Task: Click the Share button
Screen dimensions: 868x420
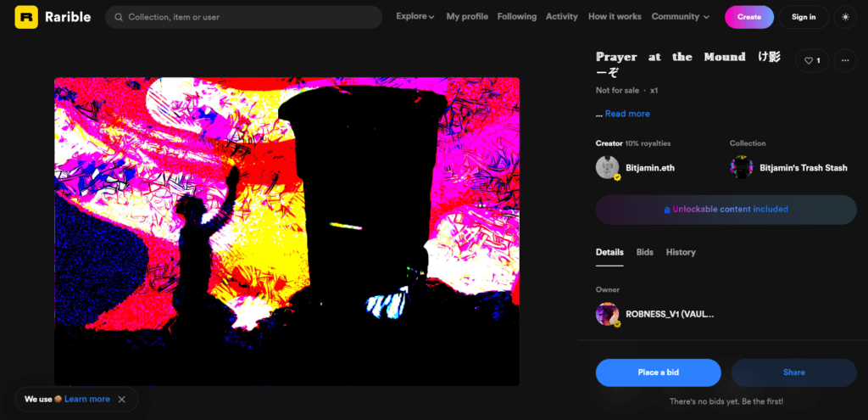Action: (x=793, y=372)
